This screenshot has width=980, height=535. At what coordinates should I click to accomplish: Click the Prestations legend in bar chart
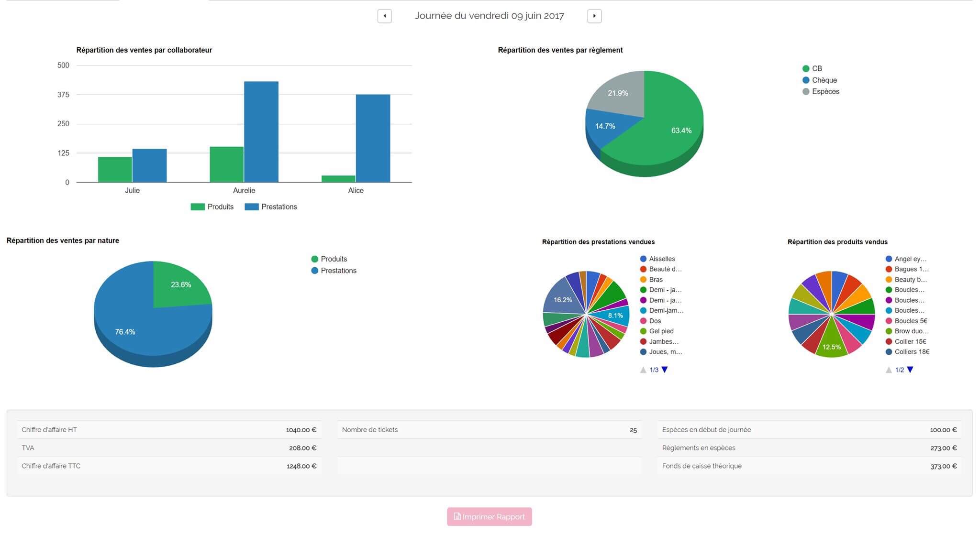click(278, 207)
